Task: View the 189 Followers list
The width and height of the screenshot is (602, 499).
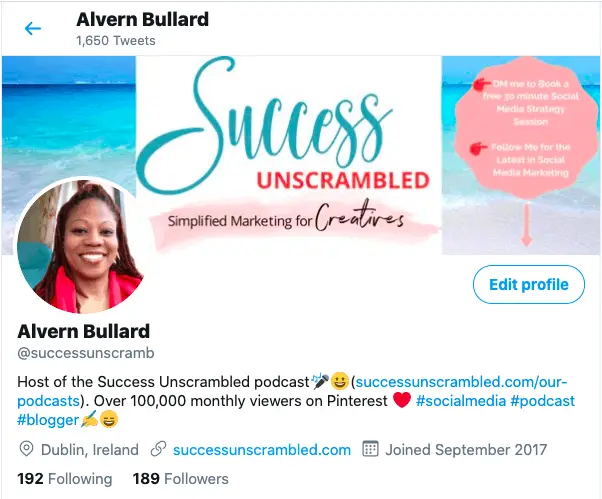Action: pos(180,479)
